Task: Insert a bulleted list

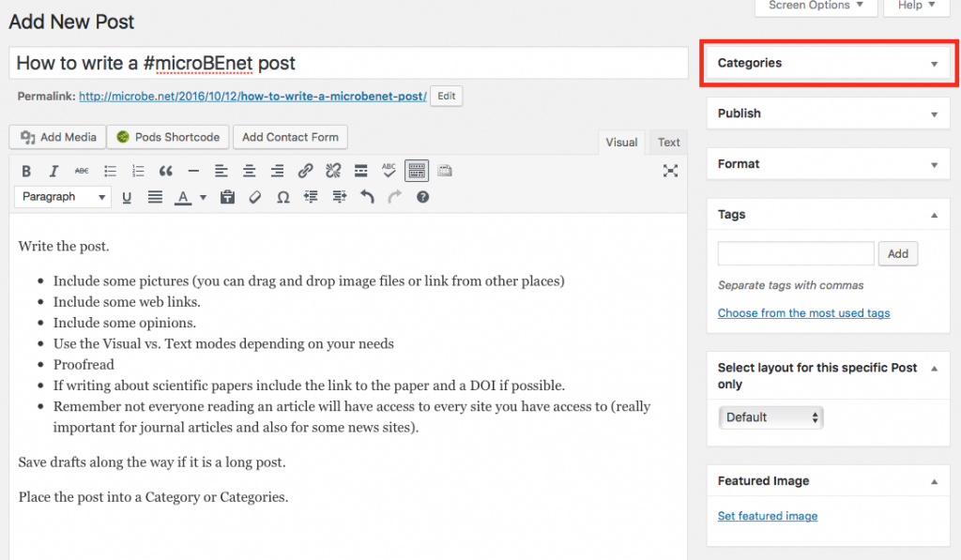Action: click(x=111, y=171)
